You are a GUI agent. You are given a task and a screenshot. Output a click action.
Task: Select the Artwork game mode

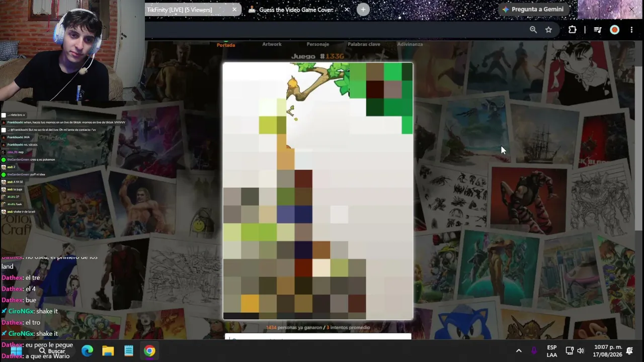272,44
